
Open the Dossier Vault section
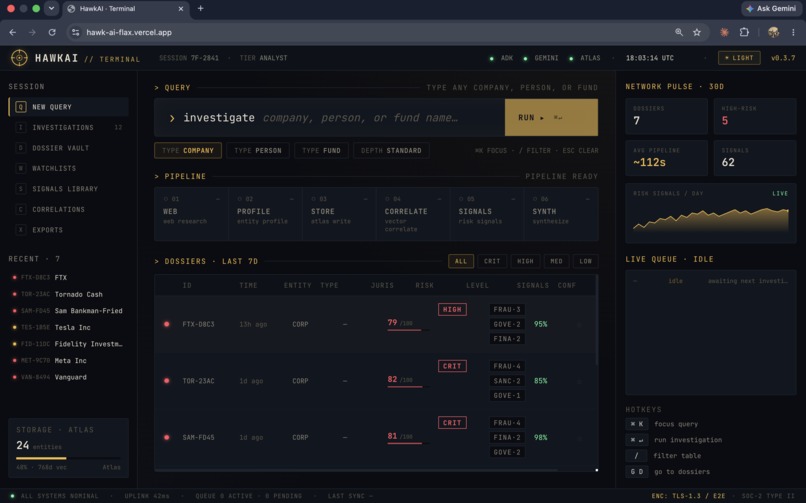tap(68, 148)
